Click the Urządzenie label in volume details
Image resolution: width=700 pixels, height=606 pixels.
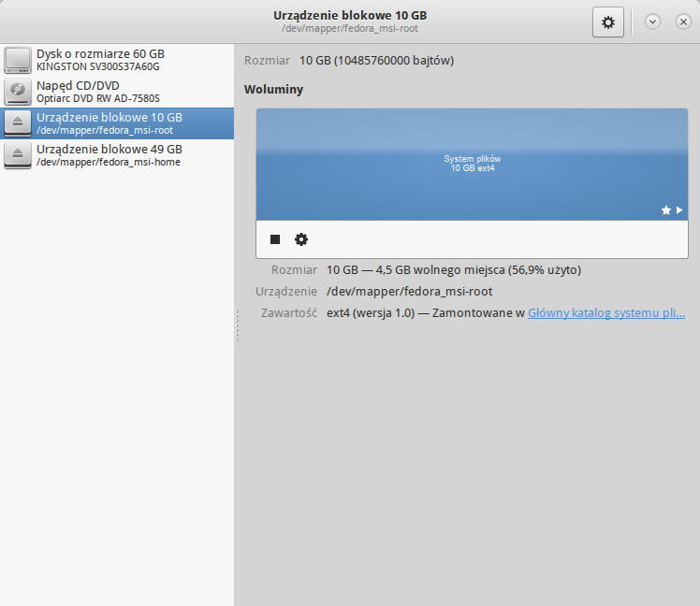(x=286, y=292)
